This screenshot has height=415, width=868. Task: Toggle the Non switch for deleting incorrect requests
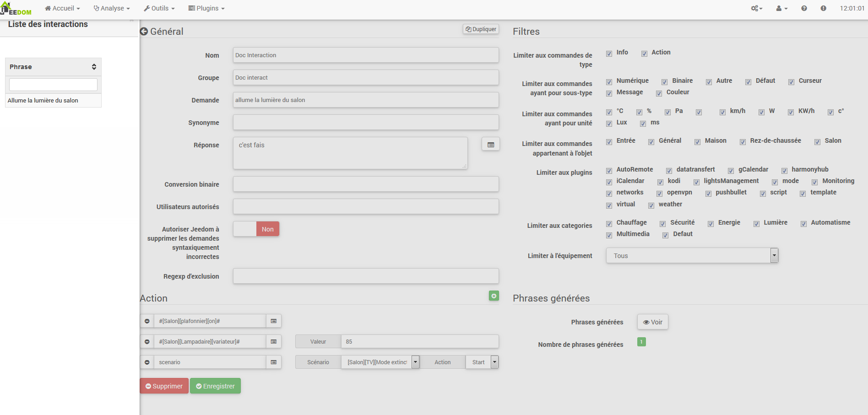[256, 229]
